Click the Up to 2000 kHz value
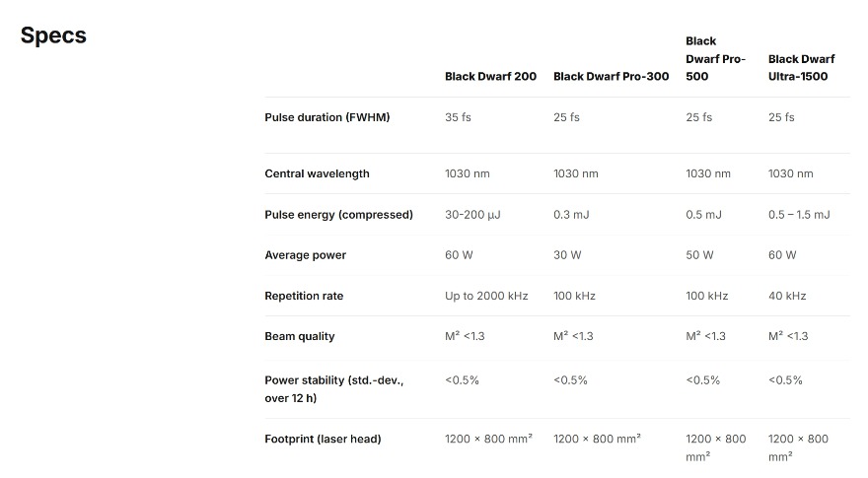This screenshot has height=478, width=868. click(485, 296)
